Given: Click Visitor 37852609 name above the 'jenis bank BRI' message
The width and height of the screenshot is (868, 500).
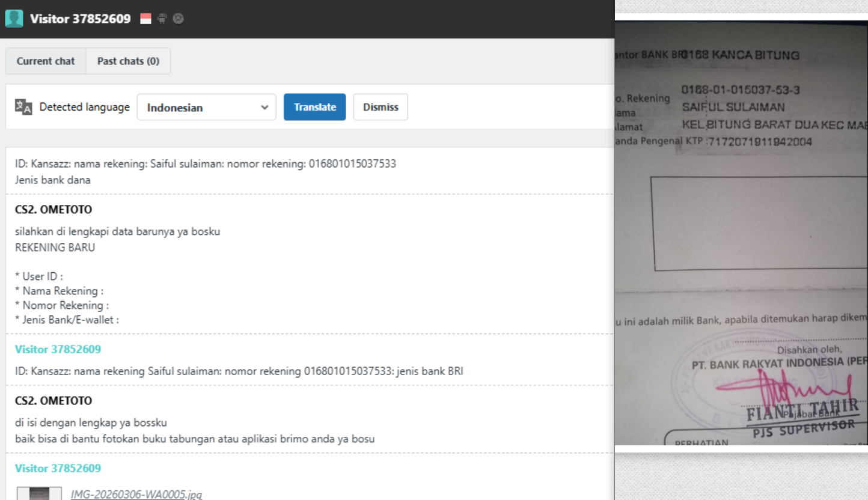Looking at the screenshot, I should coord(58,349).
